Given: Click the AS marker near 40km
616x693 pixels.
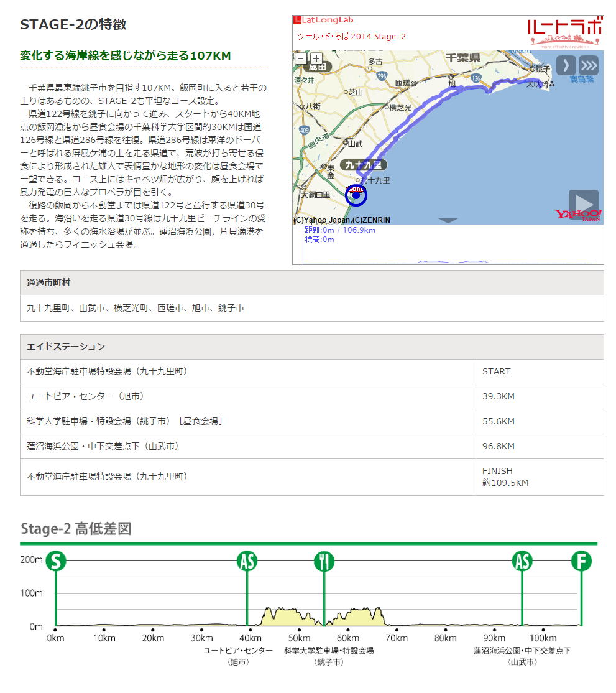Looking at the screenshot, I should 247,561.
